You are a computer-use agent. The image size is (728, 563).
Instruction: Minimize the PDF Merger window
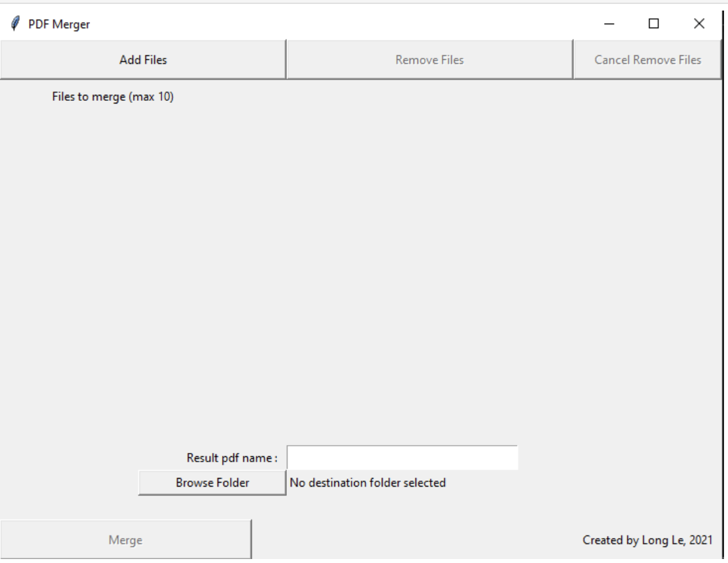pos(609,24)
